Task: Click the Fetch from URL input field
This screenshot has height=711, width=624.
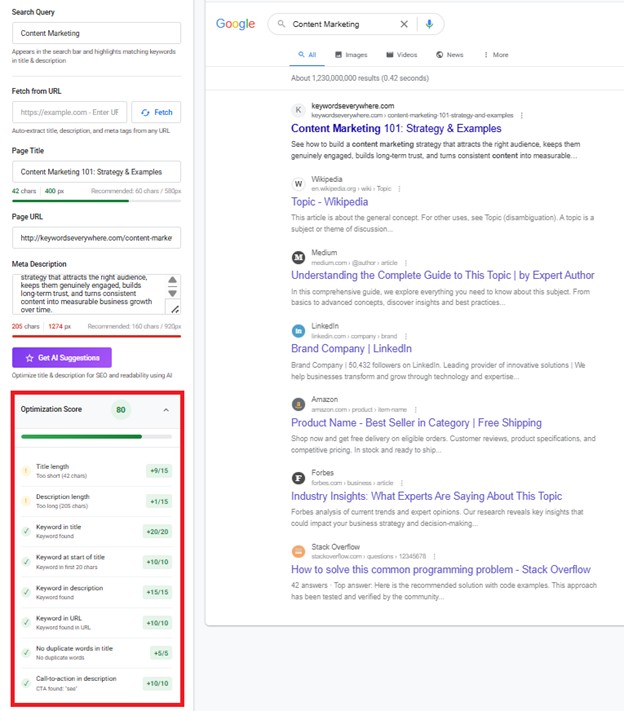Action: (69, 112)
